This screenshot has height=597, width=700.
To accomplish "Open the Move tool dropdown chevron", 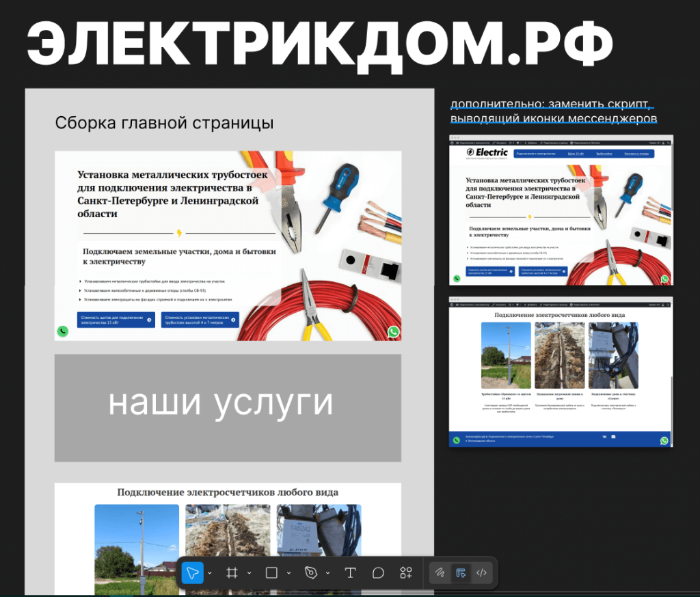I will (x=209, y=573).
